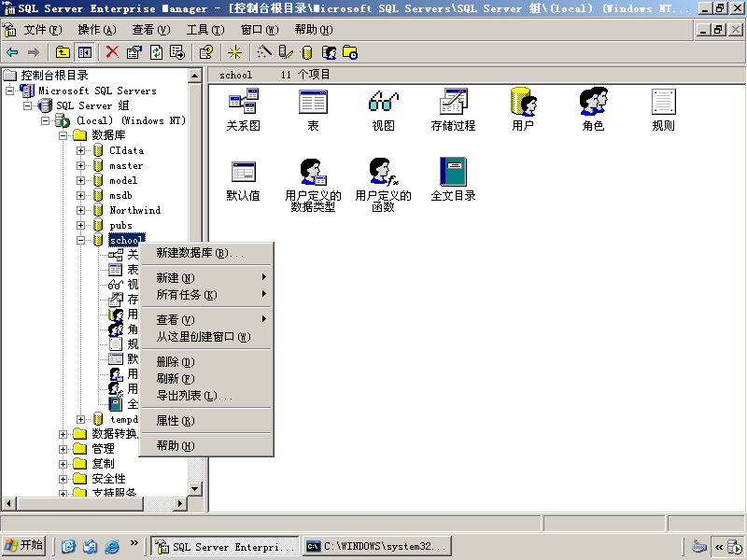Click the Run a wizard wand icon
This screenshot has height=560, width=747.
coord(264,52)
